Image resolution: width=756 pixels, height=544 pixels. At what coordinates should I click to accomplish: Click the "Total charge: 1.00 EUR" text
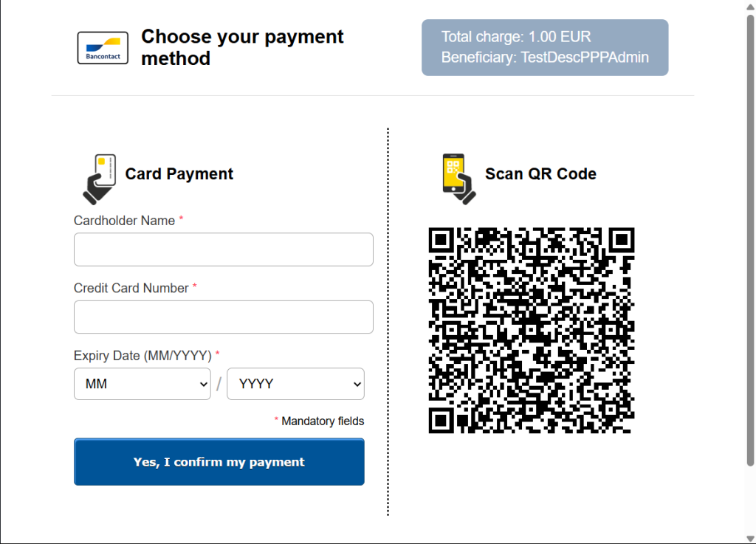515,37
